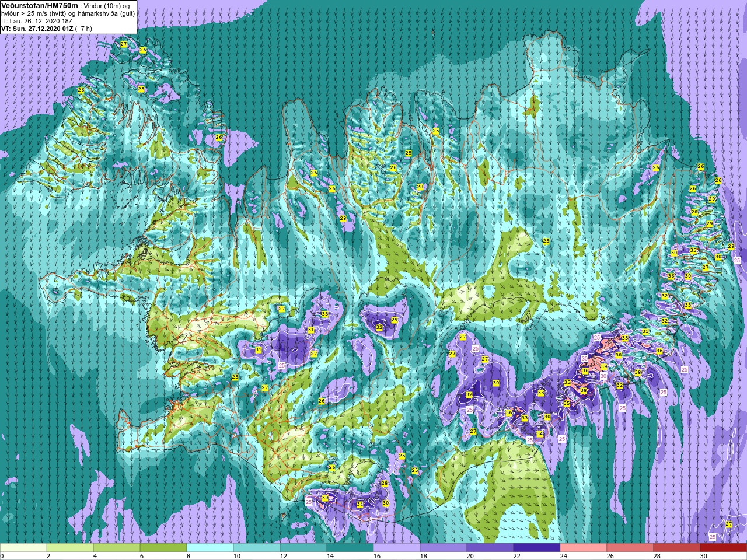747x560 pixels.
Task: Click the light green 2–4 m/s legend swatch
Action: pyautogui.click(x=70, y=548)
